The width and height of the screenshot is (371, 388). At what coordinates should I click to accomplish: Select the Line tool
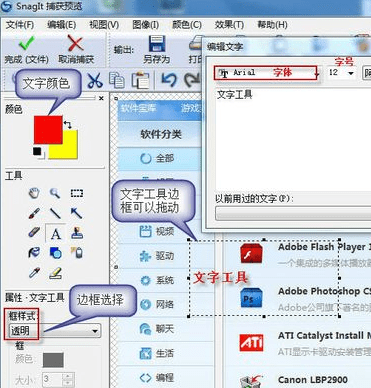55,213
